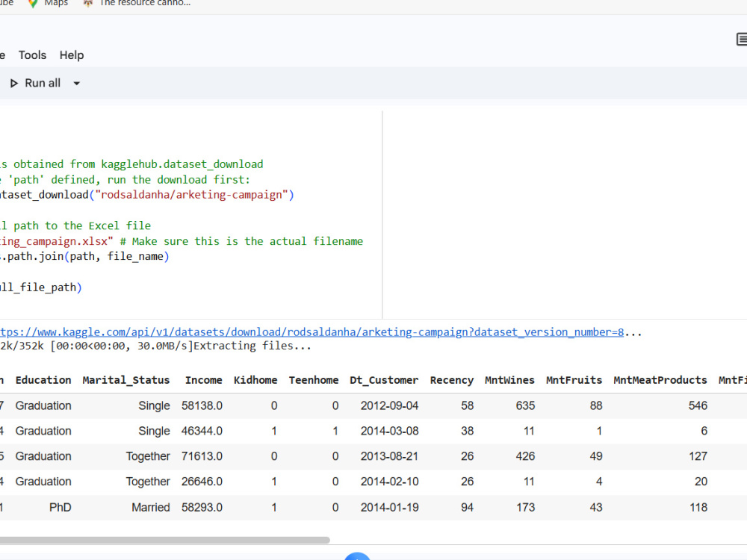This screenshot has width=747, height=560.
Task: Click the MntWines column header
Action: click(509, 380)
